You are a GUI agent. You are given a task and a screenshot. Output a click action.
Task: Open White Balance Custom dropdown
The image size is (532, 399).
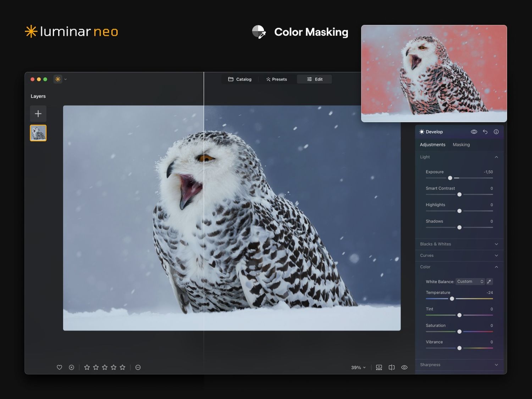tap(470, 282)
